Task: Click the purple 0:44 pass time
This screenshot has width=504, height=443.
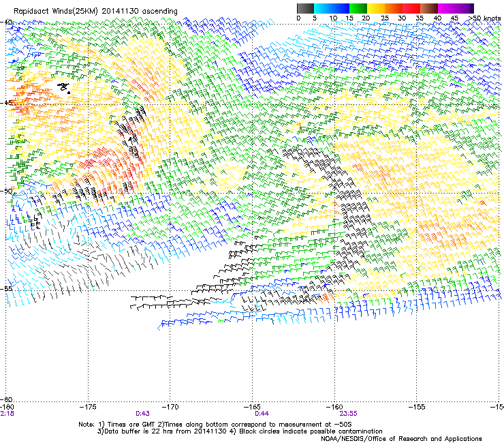Action: [x=262, y=414]
